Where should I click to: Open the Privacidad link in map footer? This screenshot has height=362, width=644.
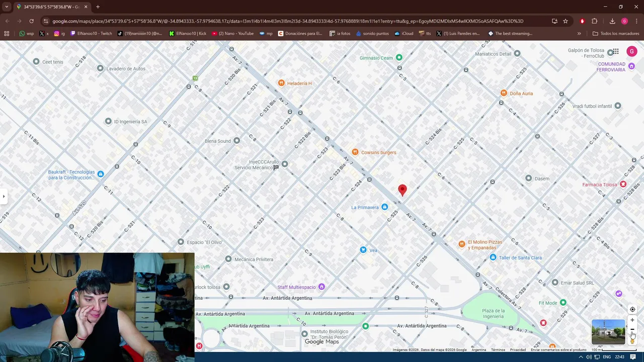point(518,350)
